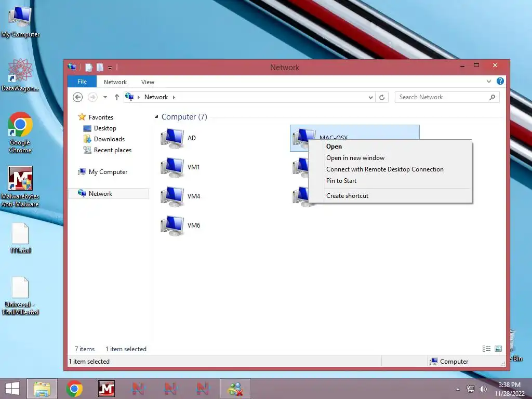Open the Network ribbon tab
This screenshot has height=399, width=532.
[115, 82]
